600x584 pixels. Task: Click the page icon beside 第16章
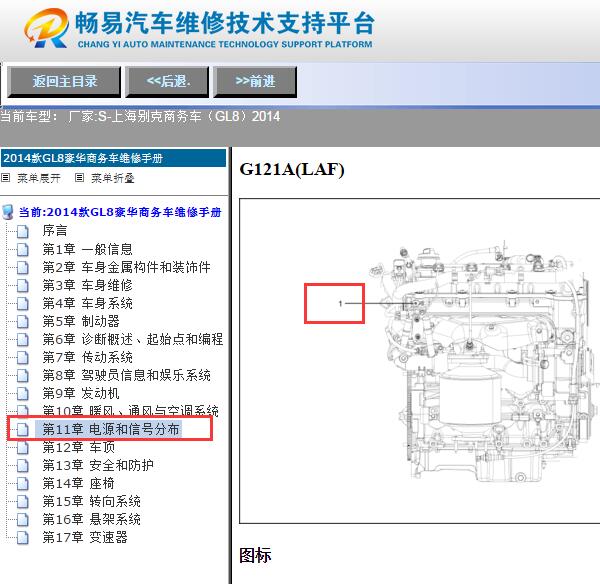pos(23,519)
